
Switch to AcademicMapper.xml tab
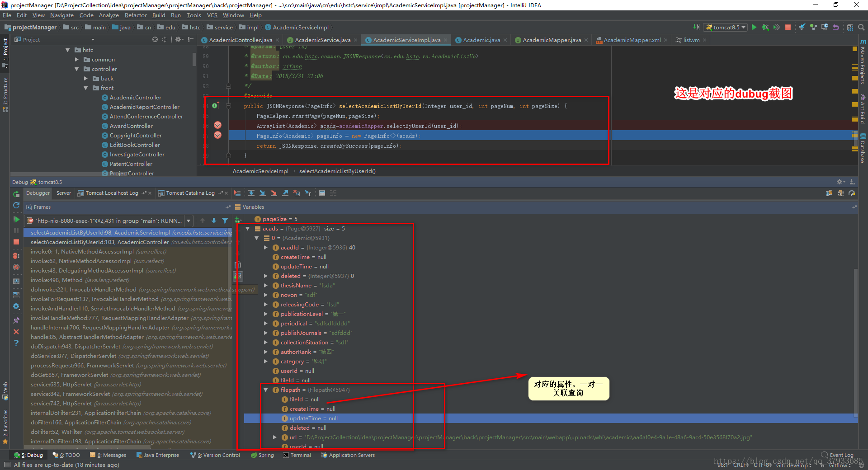pyautogui.click(x=632, y=40)
